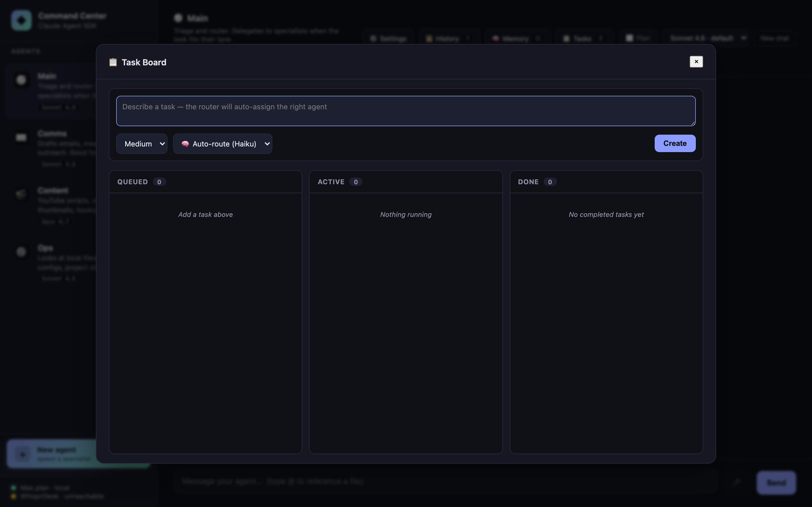Screen dimensions: 812x507
Task: Click the task description input field
Action: (x=406, y=111)
